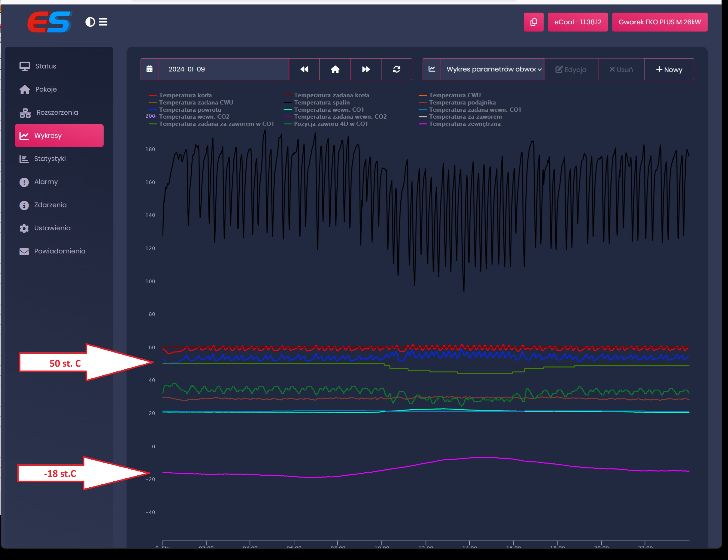This screenshot has height=560, width=728.
Task: Click the ES logo
Action: 50,22
